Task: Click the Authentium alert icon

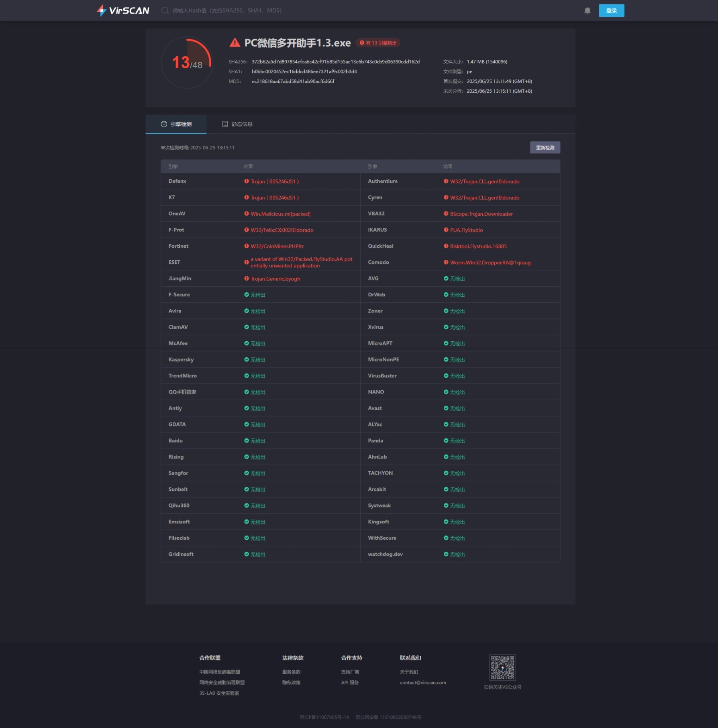Action: (x=446, y=181)
